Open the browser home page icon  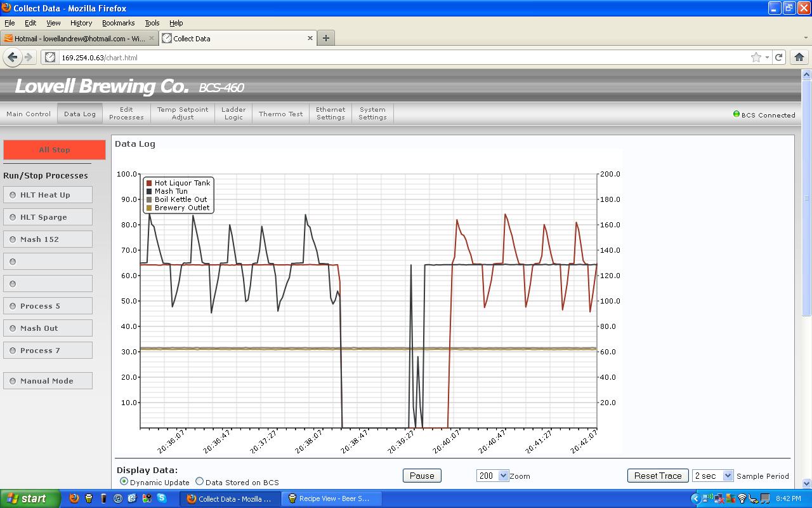[799, 57]
